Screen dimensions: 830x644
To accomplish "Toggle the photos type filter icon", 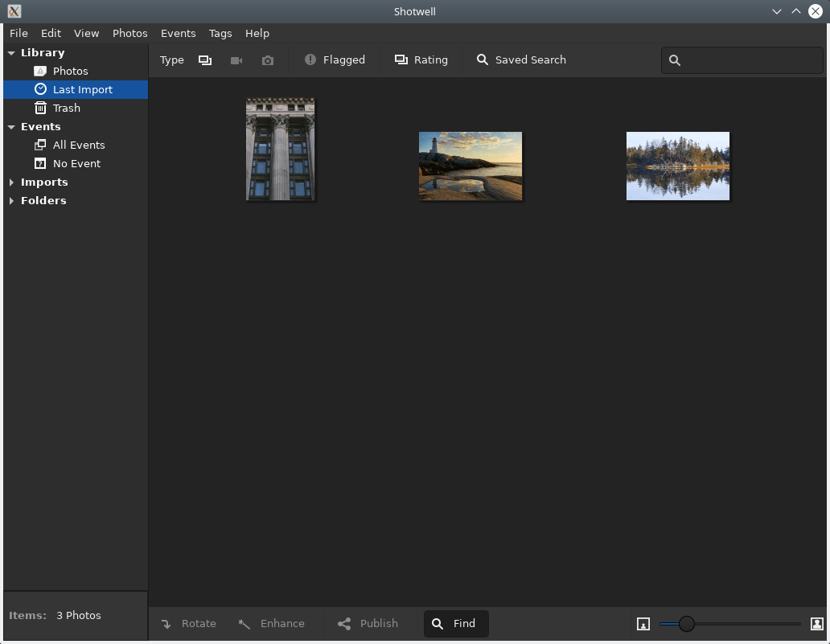I will (x=205, y=60).
